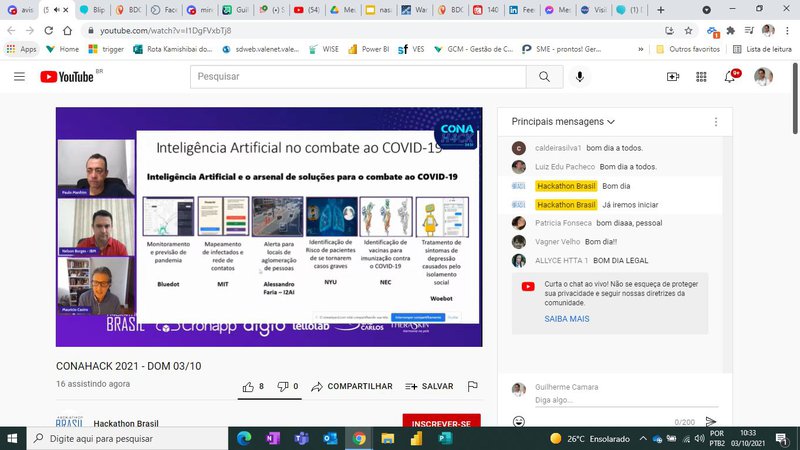Click the Windows taskbar search box
Viewport: 800px width, 450px height.
coord(128,438)
